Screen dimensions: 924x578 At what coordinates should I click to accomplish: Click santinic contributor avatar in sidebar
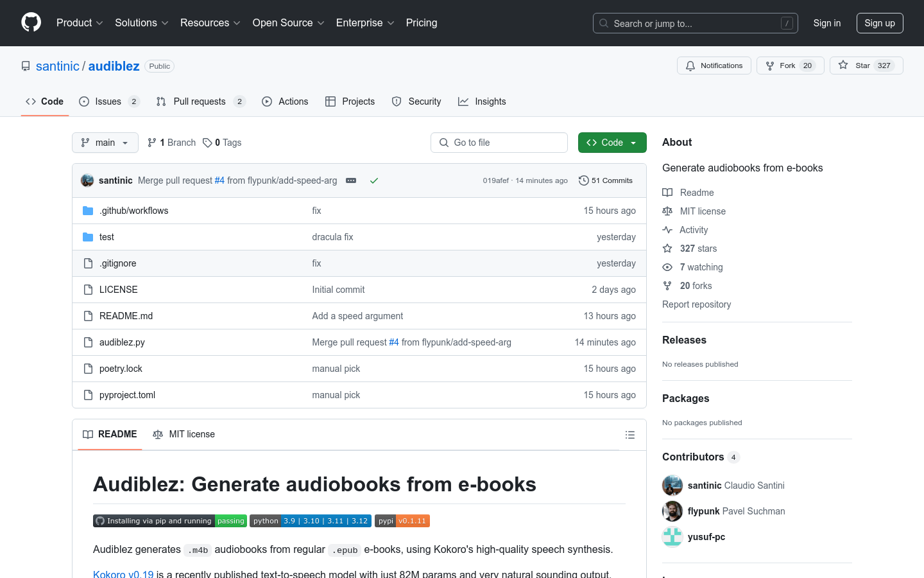672,486
